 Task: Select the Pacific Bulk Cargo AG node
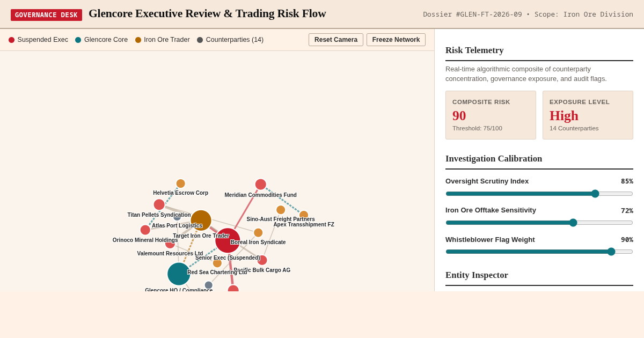(262, 260)
